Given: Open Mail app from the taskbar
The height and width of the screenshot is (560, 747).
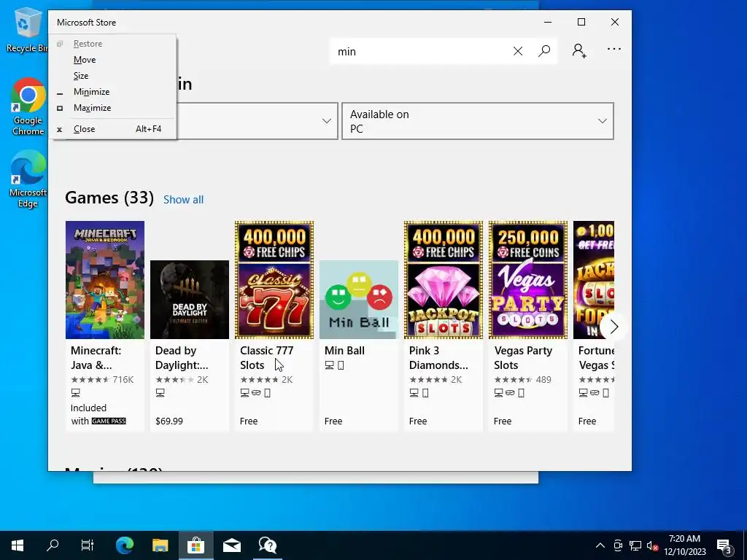Looking at the screenshot, I should [231, 545].
